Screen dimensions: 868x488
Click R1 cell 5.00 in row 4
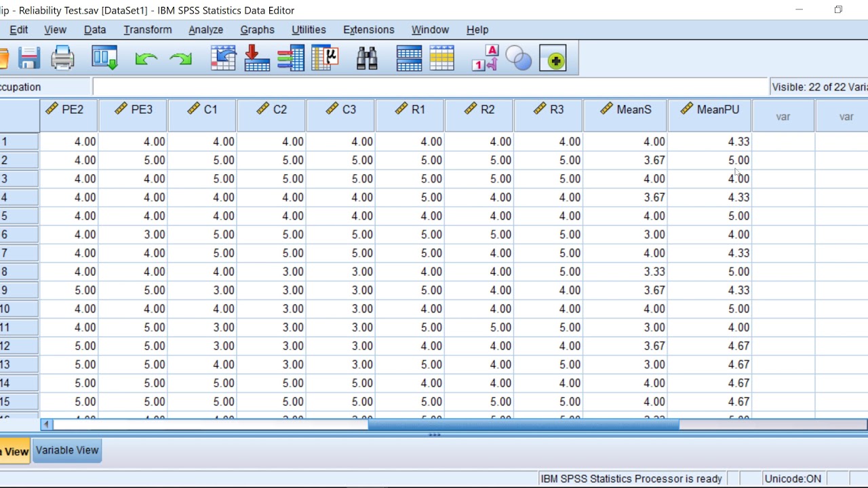(x=410, y=197)
